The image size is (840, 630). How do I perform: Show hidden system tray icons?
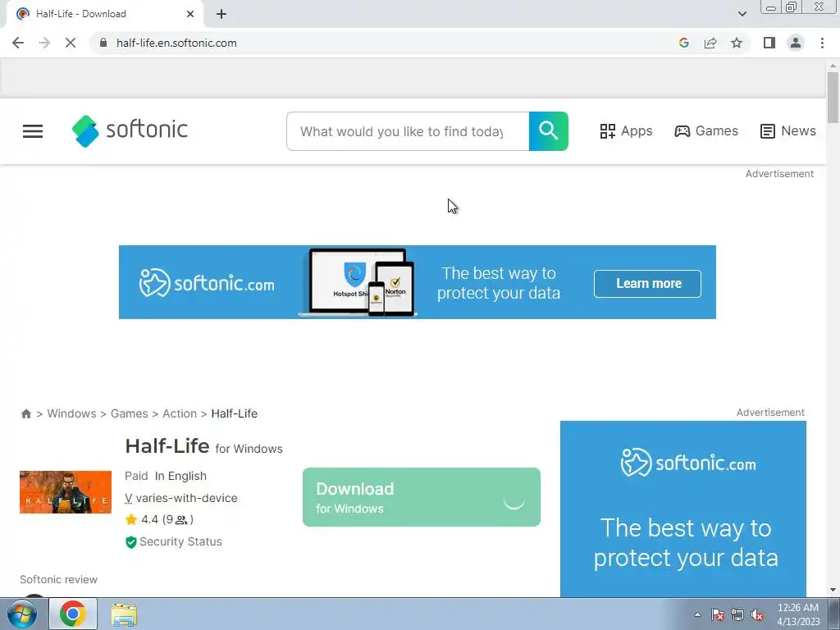coord(697,614)
